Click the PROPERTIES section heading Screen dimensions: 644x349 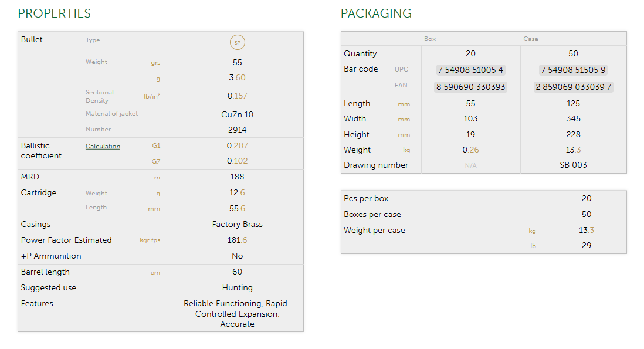click(x=55, y=13)
